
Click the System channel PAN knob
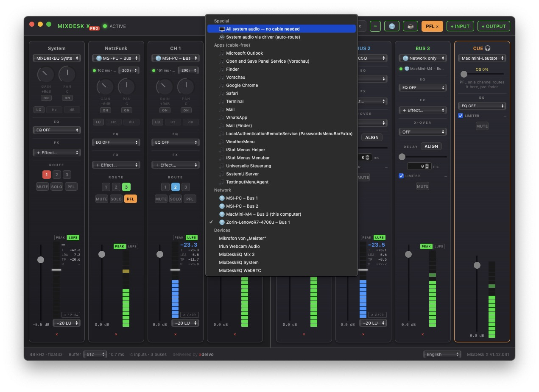(67, 75)
